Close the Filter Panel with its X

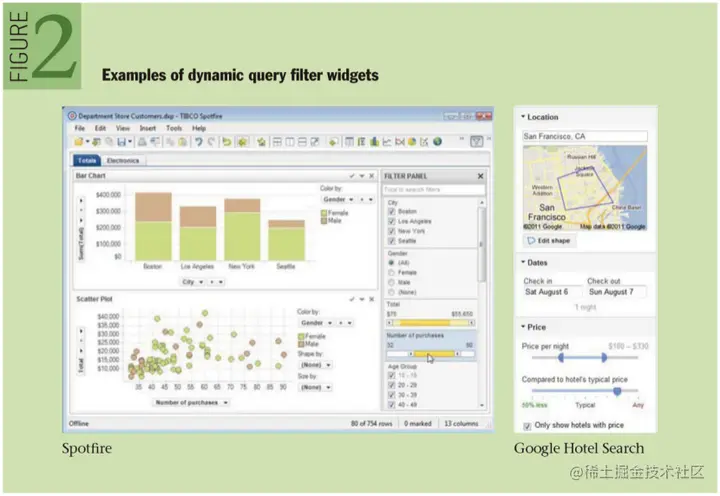pyautogui.click(x=480, y=176)
